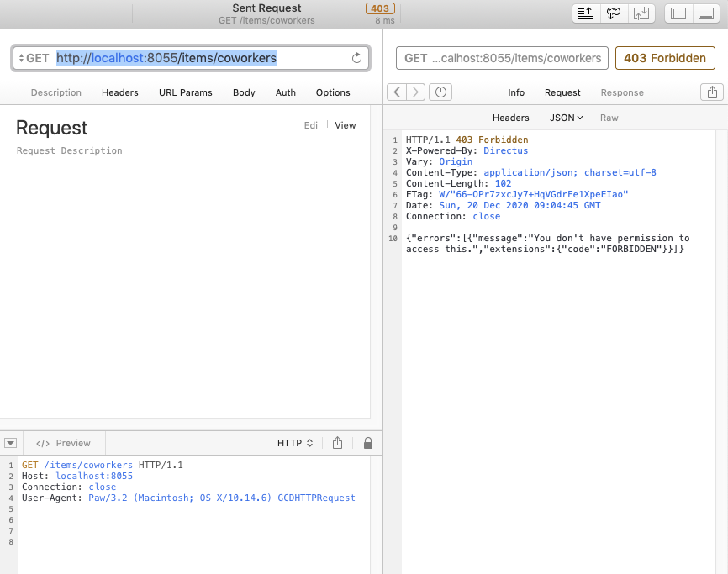
Task: Click the "8 ms" response time
Action: click(385, 20)
